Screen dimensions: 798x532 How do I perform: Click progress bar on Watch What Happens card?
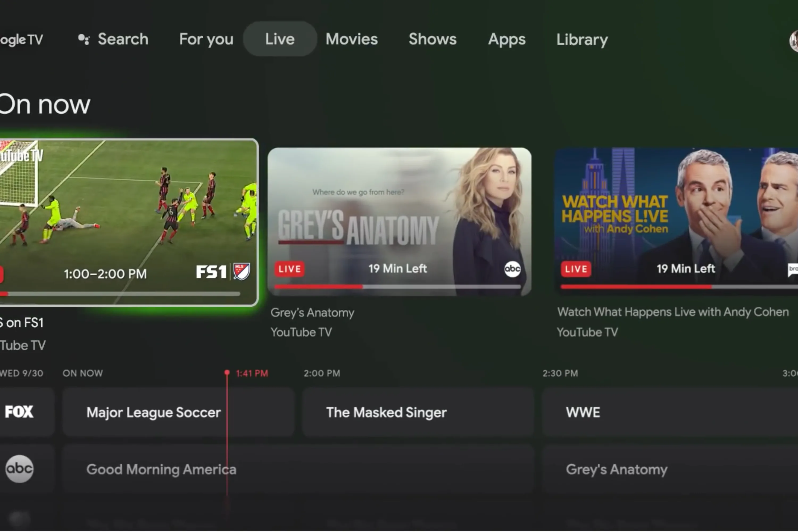coord(679,287)
